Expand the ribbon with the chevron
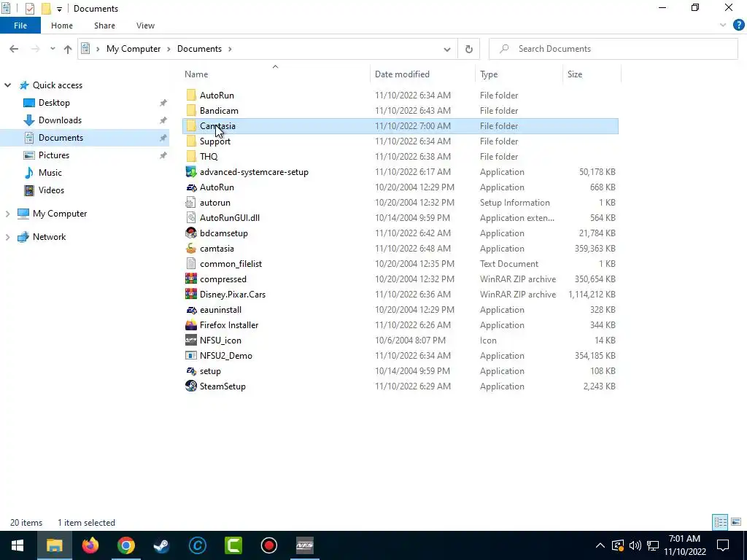 723,26
